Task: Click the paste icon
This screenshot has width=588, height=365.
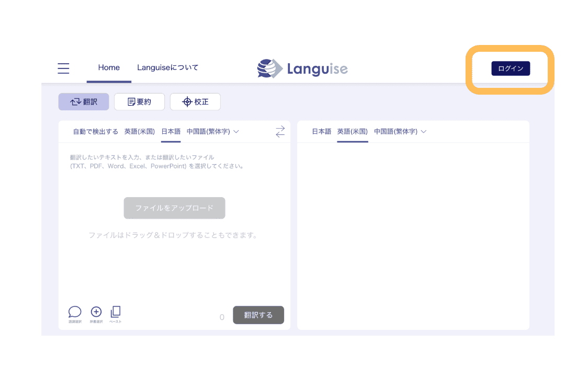Action: click(116, 313)
